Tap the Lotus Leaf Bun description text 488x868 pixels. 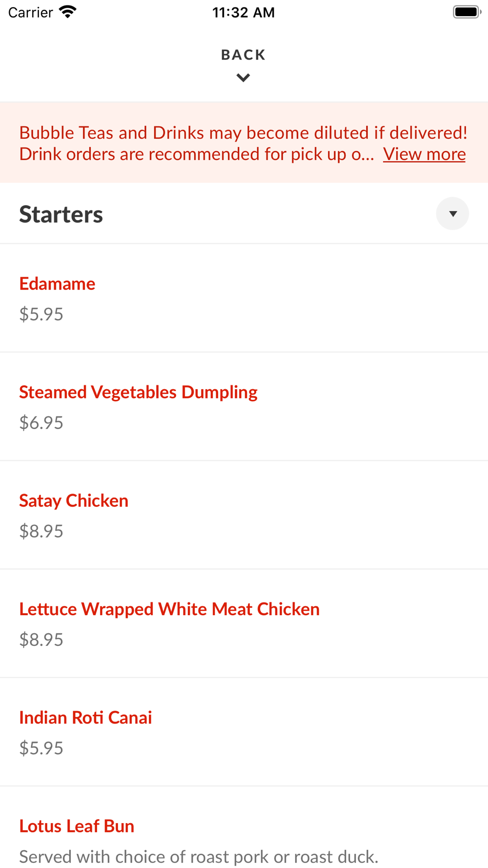pos(199,857)
